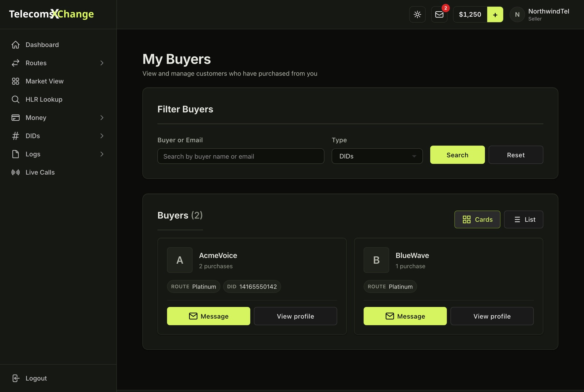Go to HLR Lookup page
The height and width of the screenshot is (392, 584).
(x=58, y=100)
